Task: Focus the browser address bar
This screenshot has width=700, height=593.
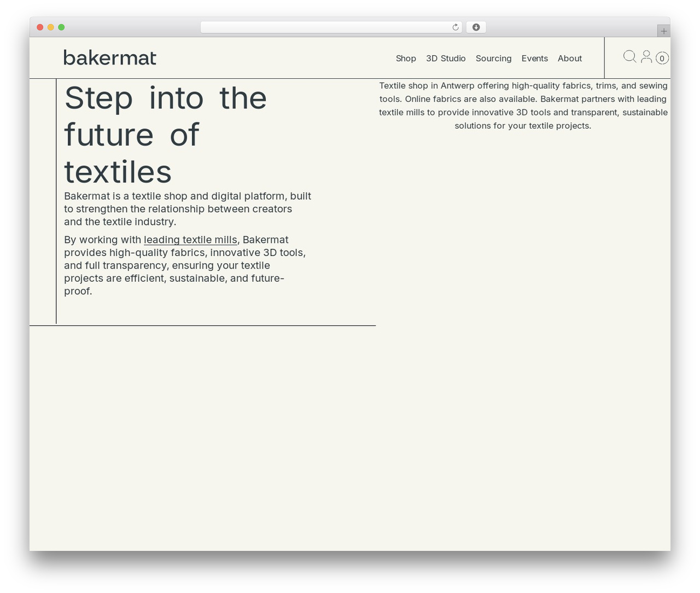Action: (x=331, y=27)
